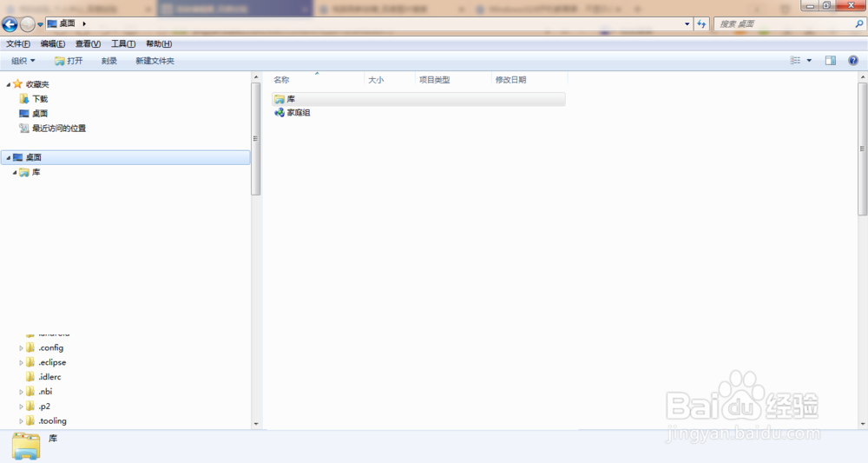Image resolution: width=868 pixels, height=463 pixels.
Task: Click the search magnifier icon
Action: click(859, 23)
